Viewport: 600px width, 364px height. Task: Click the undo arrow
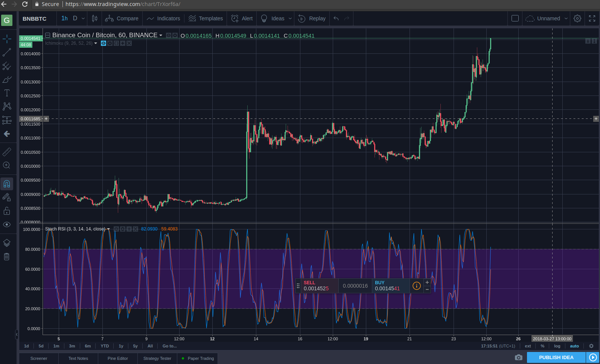(x=336, y=18)
